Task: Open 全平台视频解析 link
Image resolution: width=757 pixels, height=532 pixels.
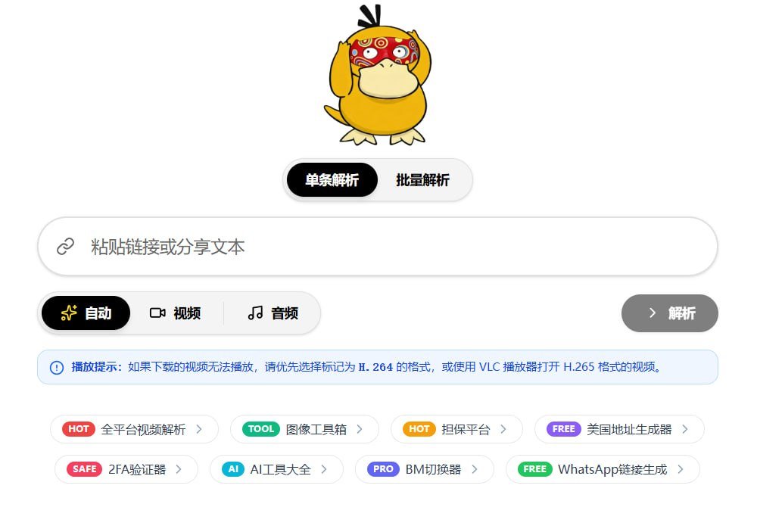Action: [134, 429]
